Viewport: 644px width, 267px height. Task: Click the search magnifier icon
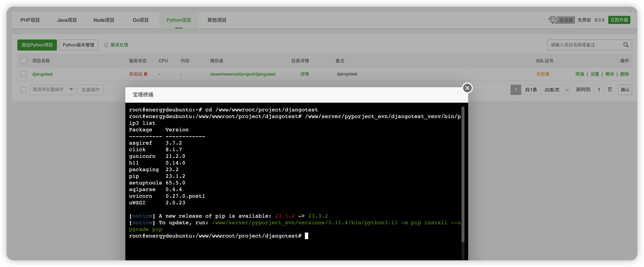pyautogui.click(x=626, y=45)
